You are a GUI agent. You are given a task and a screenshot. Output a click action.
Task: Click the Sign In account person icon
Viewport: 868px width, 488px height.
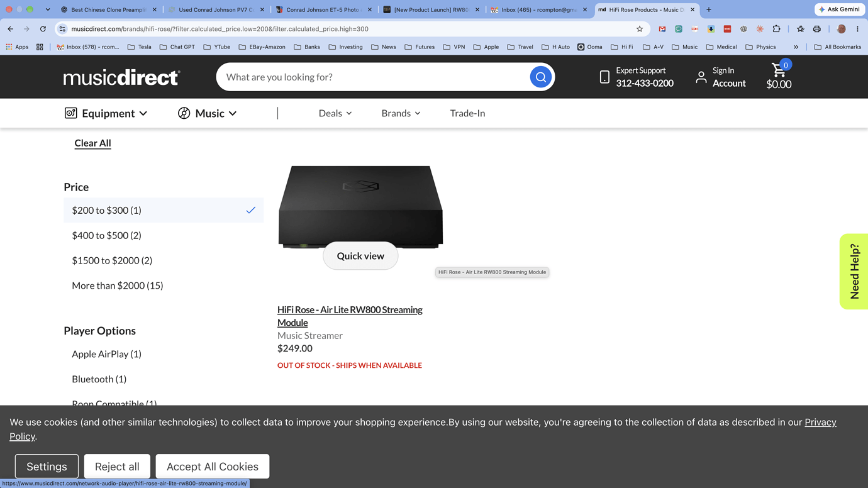(x=701, y=77)
